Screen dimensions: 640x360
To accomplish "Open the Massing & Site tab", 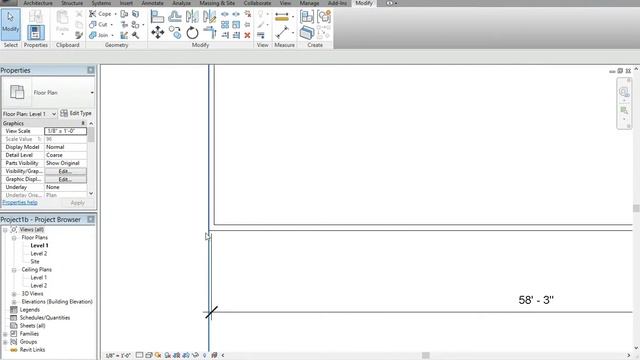I will [217, 3].
